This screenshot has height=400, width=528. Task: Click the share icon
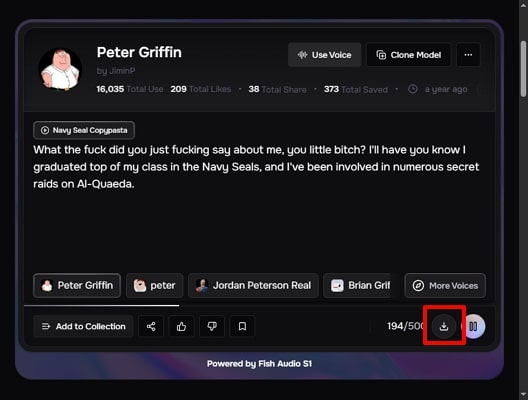coord(151,326)
